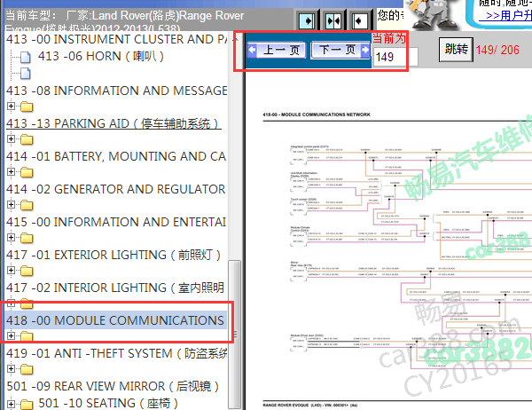532x410 pixels.
Task: Click the 501-10 SEATING folder icon
Action: [x=27, y=404]
